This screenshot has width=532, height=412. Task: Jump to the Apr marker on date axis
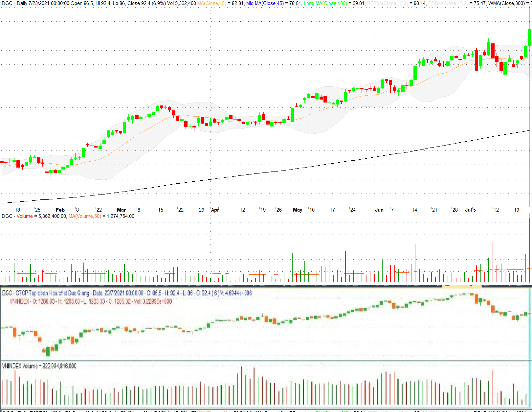pyautogui.click(x=215, y=210)
